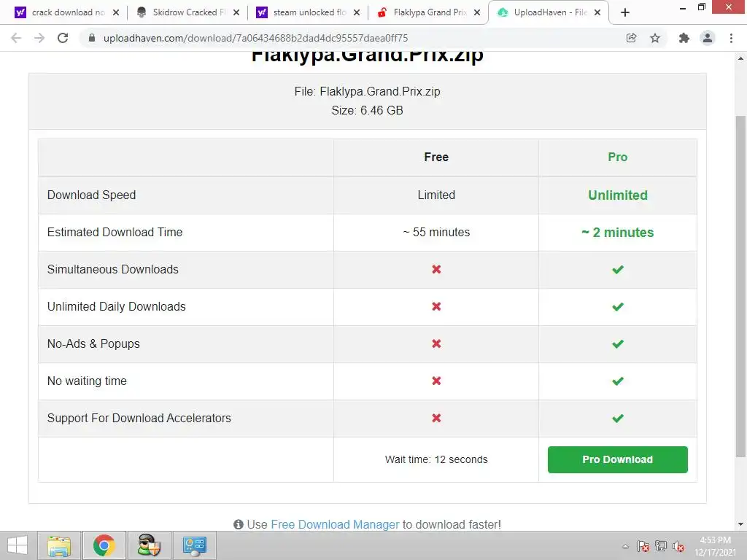Open the Chrome profile avatar

pos(708,38)
